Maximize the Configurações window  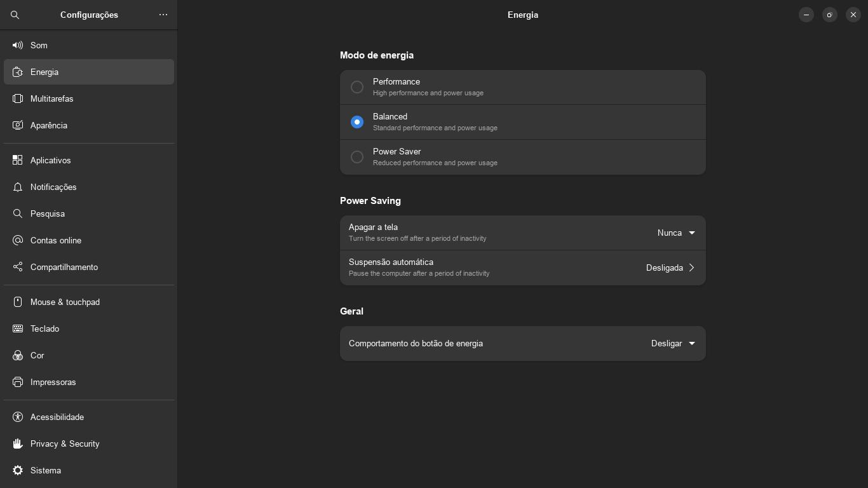click(x=830, y=15)
